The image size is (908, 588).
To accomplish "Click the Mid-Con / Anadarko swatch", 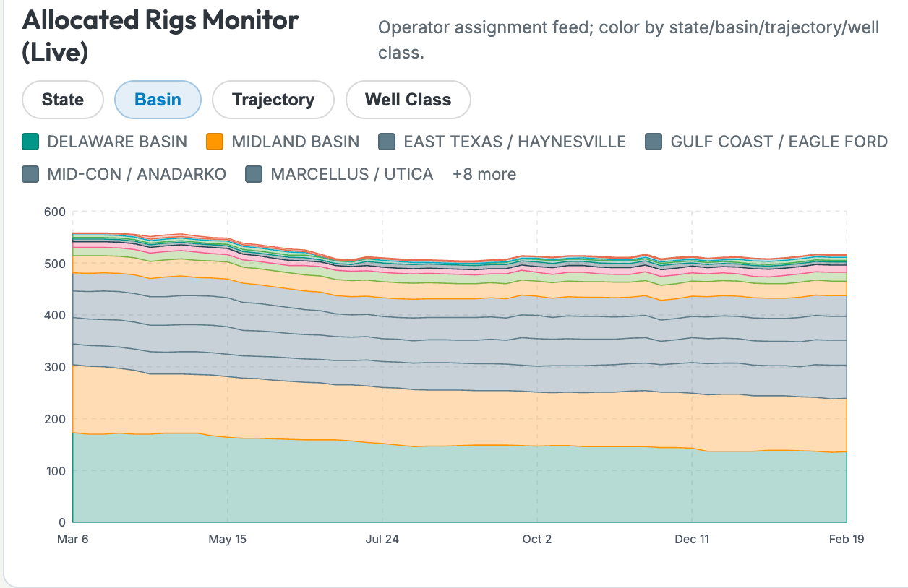I will (31, 174).
